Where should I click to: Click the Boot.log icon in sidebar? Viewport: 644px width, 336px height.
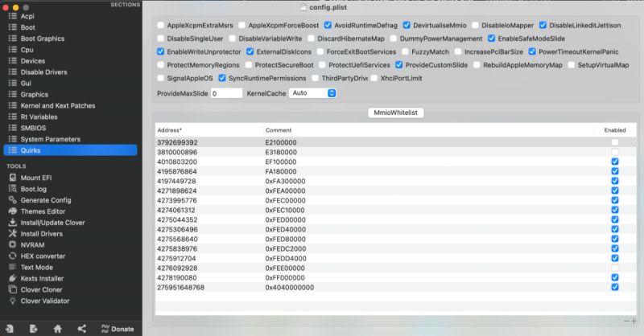pyautogui.click(x=13, y=189)
